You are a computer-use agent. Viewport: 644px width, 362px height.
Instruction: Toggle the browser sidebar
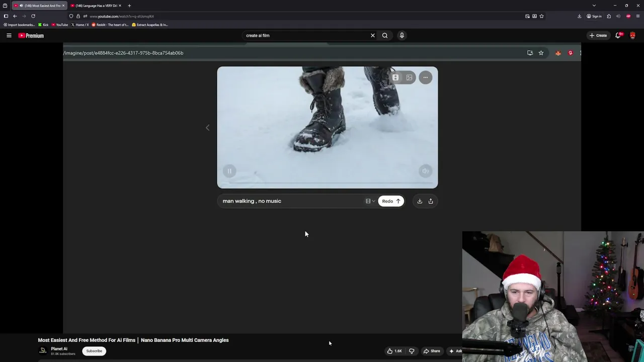(6, 16)
